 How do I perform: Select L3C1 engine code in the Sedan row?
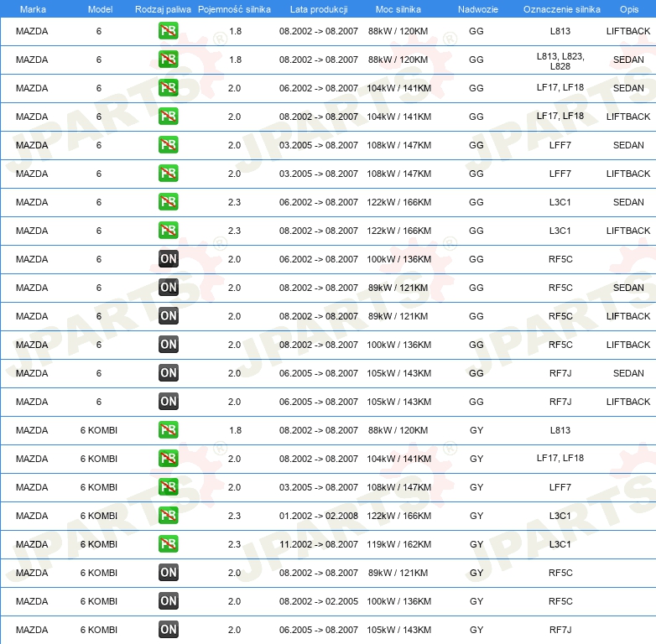pos(560,202)
